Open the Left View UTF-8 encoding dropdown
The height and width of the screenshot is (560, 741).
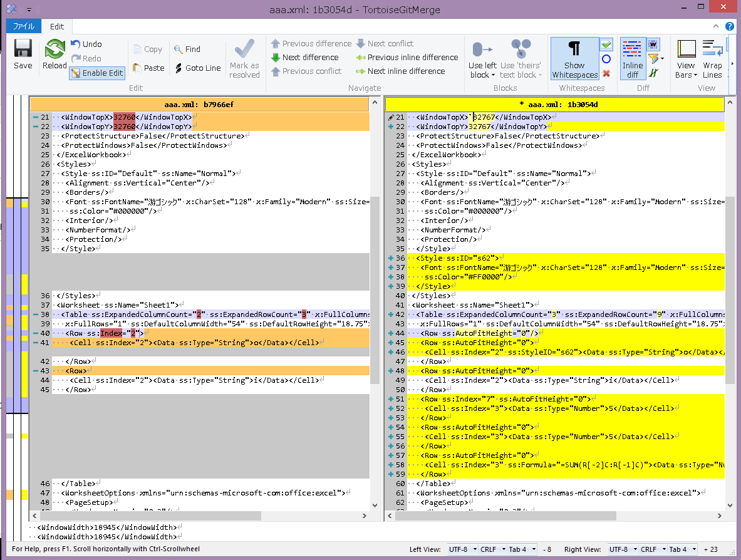pos(462,549)
